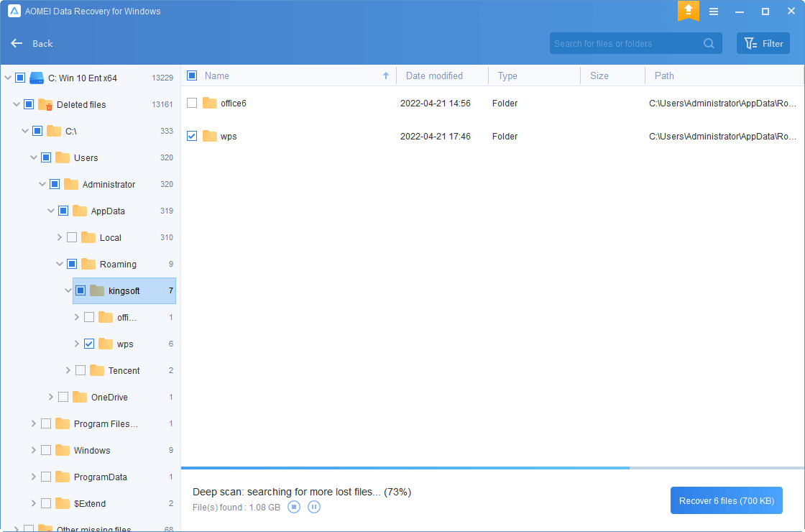Image resolution: width=805 pixels, height=532 pixels.
Task: Toggle the C: Win 10 Ent x64 checkbox
Action: pyautogui.click(x=20, y=78)
